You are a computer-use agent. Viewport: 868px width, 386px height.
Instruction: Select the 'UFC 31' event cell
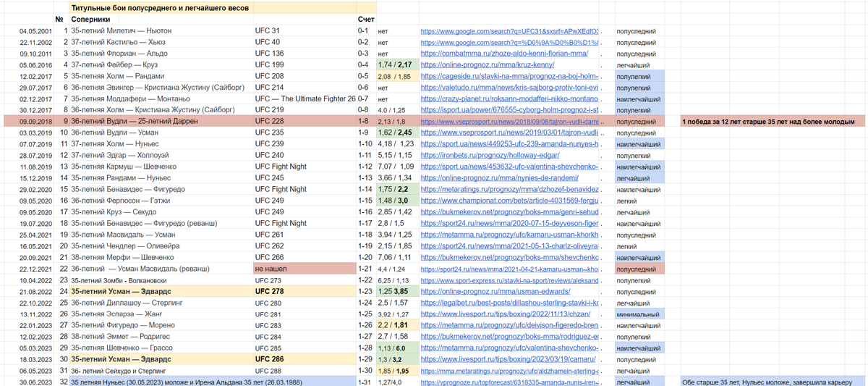pyautogui.click(x=305, y=32)
